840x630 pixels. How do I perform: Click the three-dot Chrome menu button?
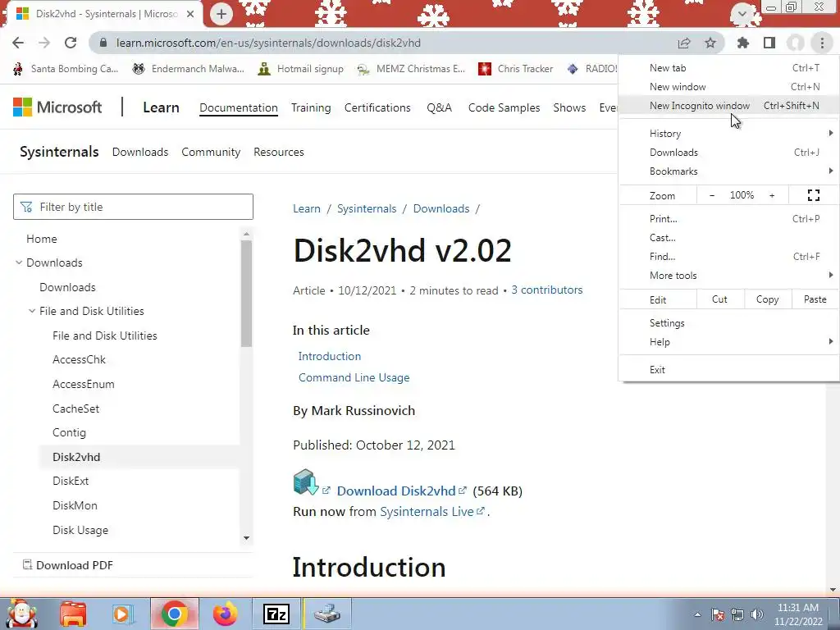(x=822, y=43)
